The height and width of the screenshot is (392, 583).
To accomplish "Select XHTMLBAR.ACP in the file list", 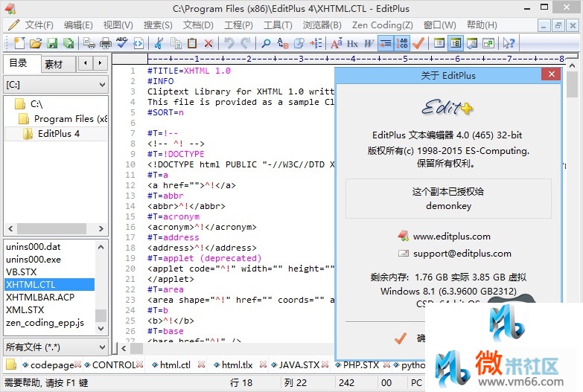I will (x=40, y=298).
